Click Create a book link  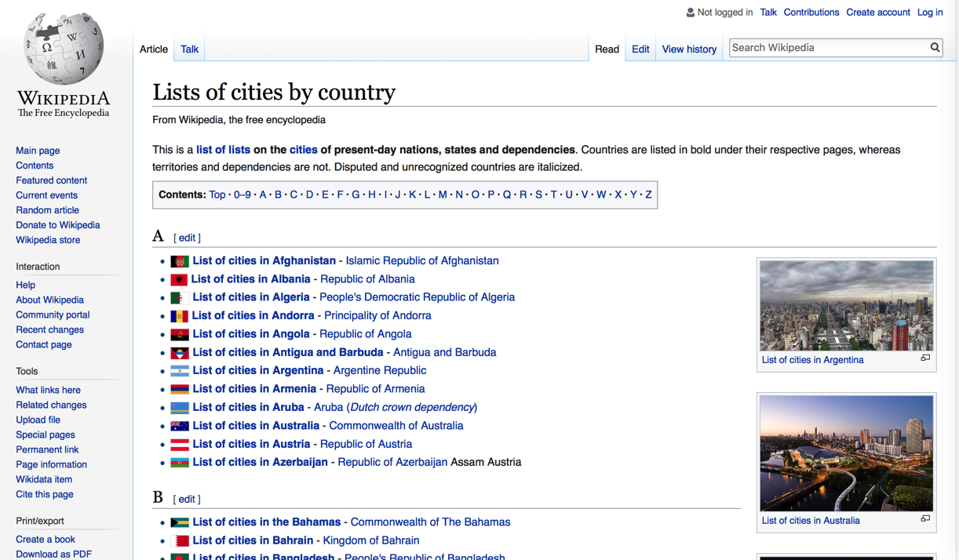click(46, 539)
